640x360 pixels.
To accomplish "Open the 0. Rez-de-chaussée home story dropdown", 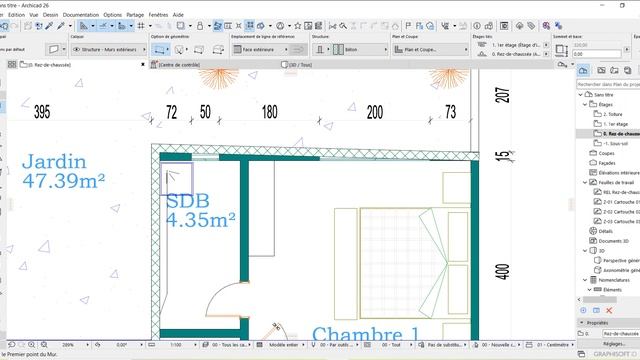I will pyautogui.click(x=546, y=54).
